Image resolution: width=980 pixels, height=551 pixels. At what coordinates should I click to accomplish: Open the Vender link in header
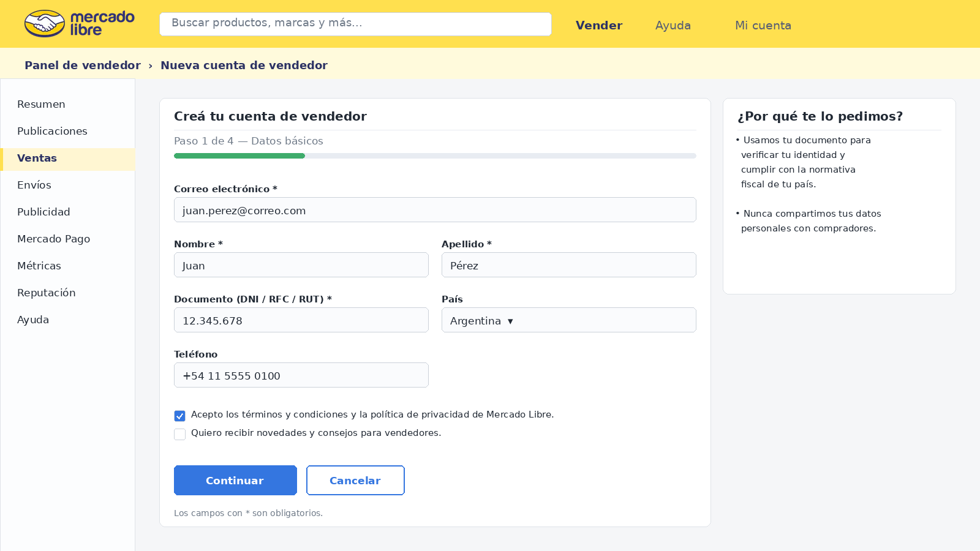point(599,25)
